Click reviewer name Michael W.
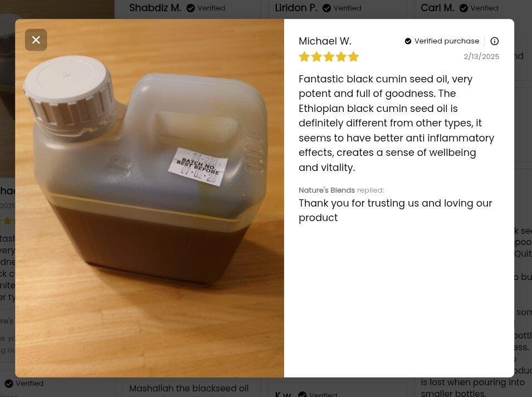Viewport: 532px width, 397px height. [x=325, y=41]
